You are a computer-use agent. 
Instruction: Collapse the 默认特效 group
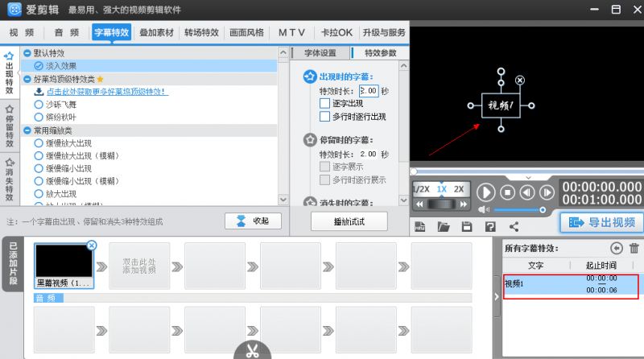[x=27, y=53]
